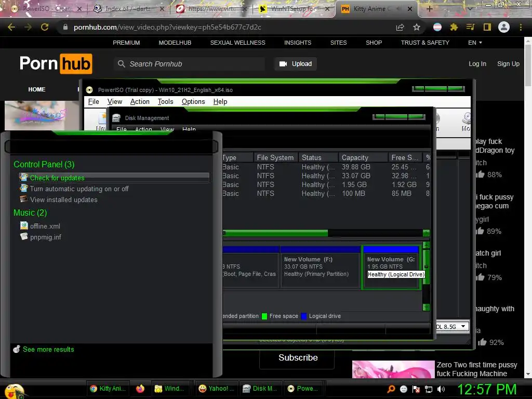Mute audio on the Kitty Anime tab
Screen dimensions: 532x399
click(x=400, y=9)
